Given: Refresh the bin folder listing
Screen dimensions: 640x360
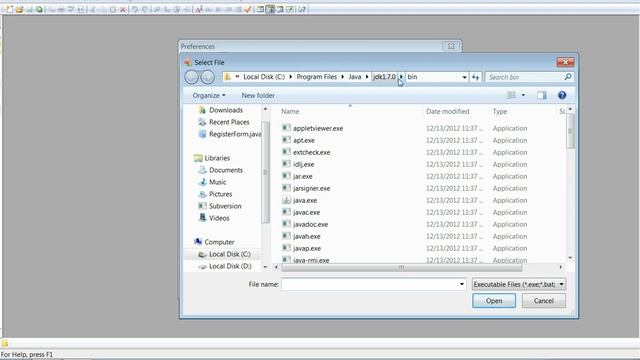Looking at the screenshot, I should click(x=476, y=77).
